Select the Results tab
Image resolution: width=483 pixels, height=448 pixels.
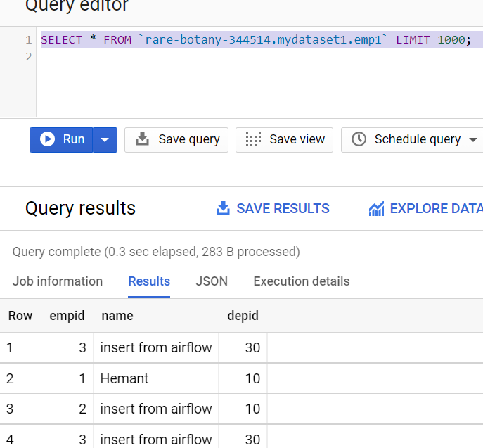coord(149,281)
